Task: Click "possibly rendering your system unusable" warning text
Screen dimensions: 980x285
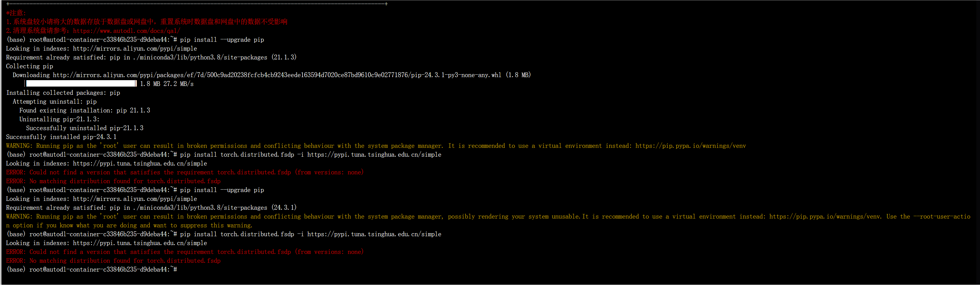Action: point(514,216)
